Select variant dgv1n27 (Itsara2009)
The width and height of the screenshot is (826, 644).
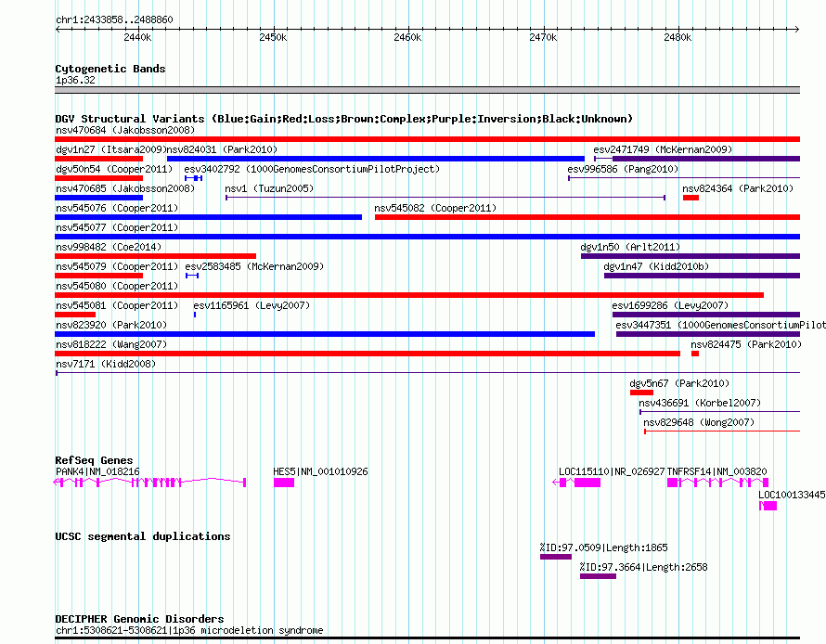111,149
